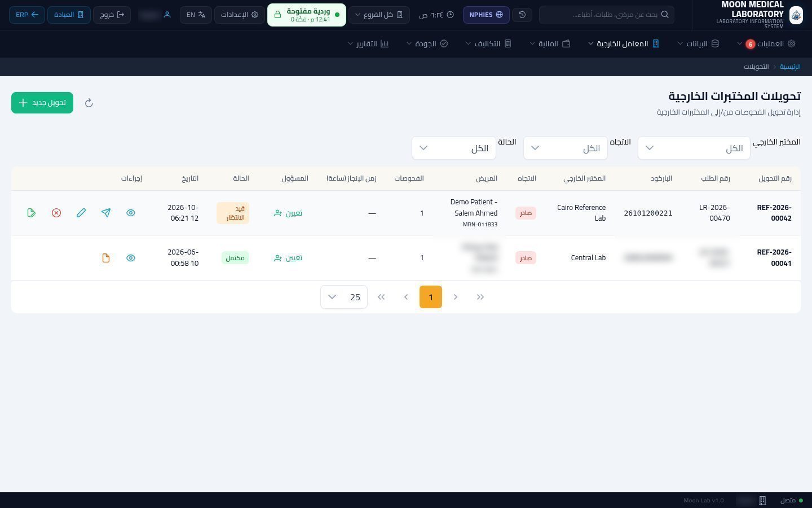Open التقارير menu
The height and width of the screenshot is (508, 812).
click(x=368, y=43)
